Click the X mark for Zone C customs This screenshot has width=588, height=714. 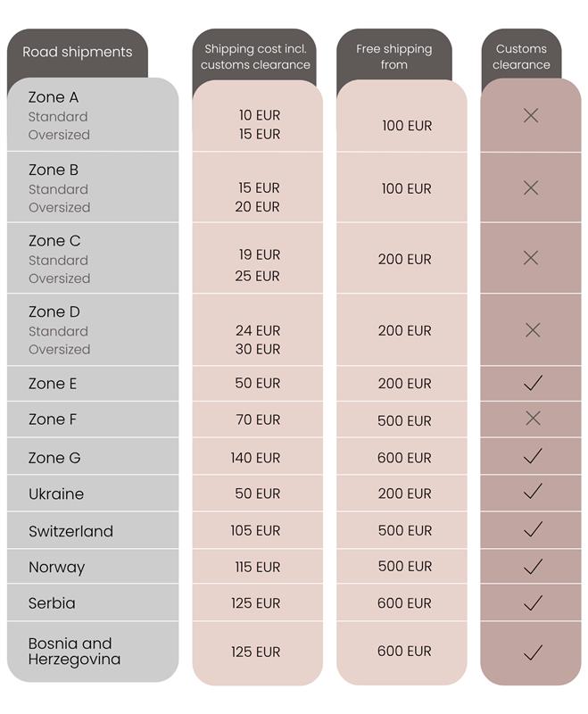coord(531,258)
